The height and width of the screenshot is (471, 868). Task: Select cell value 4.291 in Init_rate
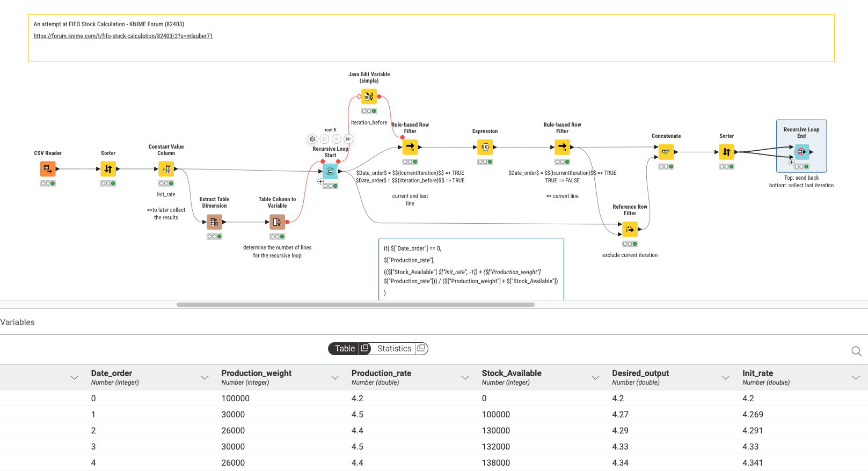click(753, 431)
